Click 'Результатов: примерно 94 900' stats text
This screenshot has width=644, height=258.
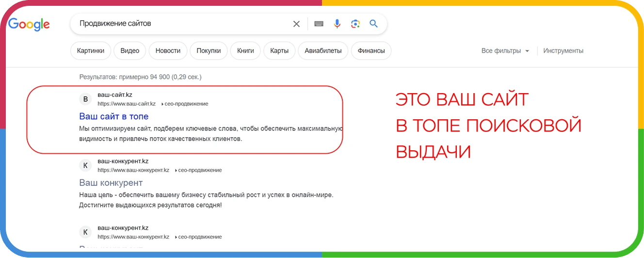[x=140, y=77]
